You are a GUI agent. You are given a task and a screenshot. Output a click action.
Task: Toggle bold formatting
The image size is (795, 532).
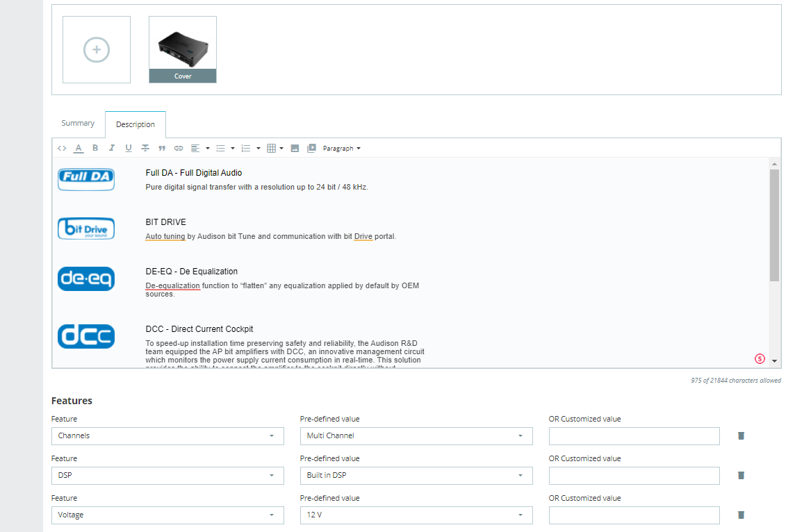point(95,148)
